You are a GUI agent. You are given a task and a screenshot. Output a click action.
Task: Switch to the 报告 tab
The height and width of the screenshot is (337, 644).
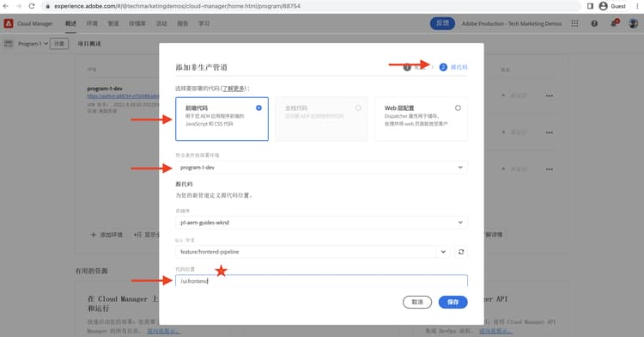point(183,23)
